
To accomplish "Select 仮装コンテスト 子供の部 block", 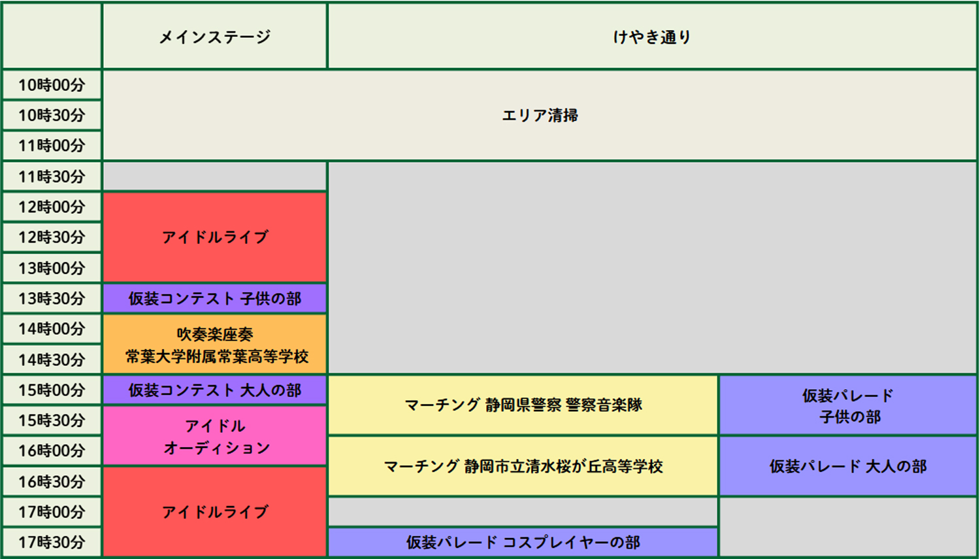I will pos(215,299).
